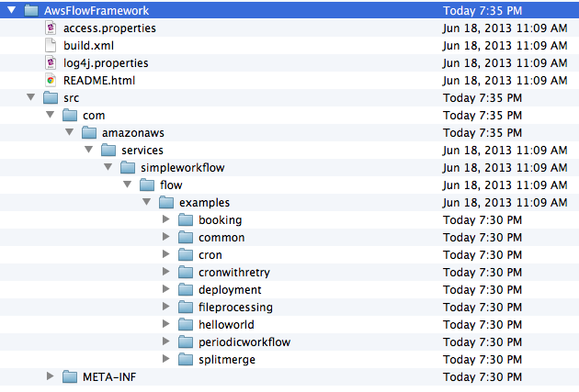Viewport: 579px width, 392px height.
Task: Select the README.html file name
Action: pos(99,81)
